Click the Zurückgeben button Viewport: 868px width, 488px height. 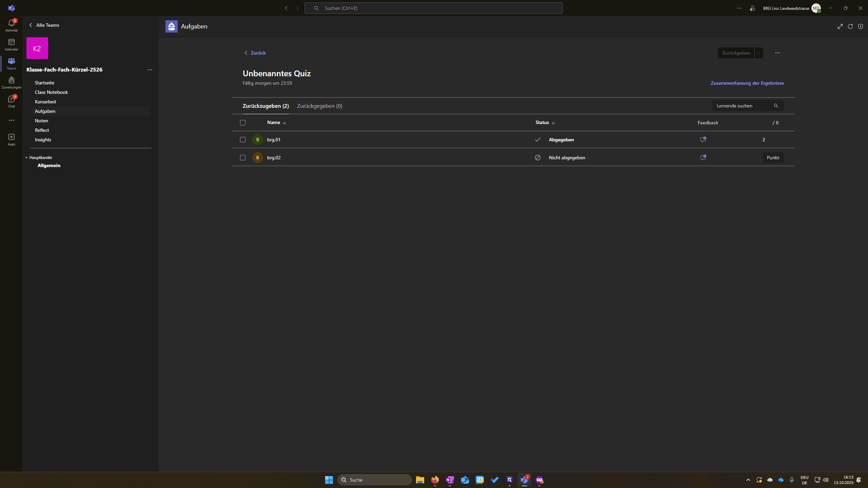click(x=736, y=53)
